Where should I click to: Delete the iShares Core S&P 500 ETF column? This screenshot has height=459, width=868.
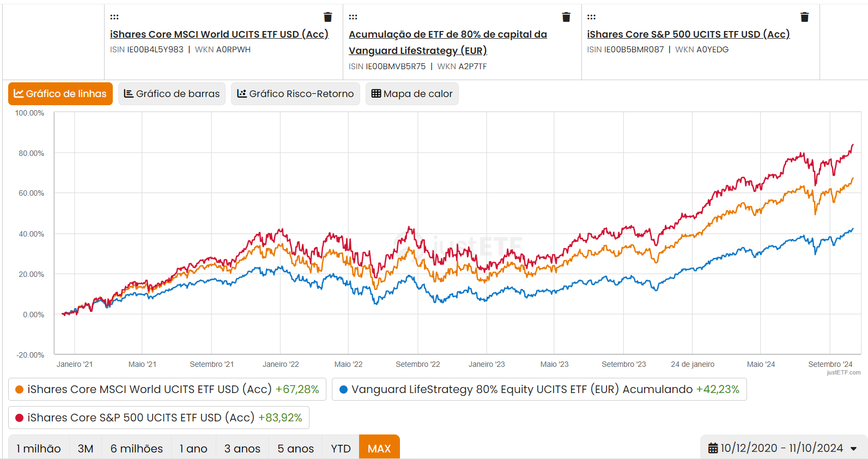point(804,17)
